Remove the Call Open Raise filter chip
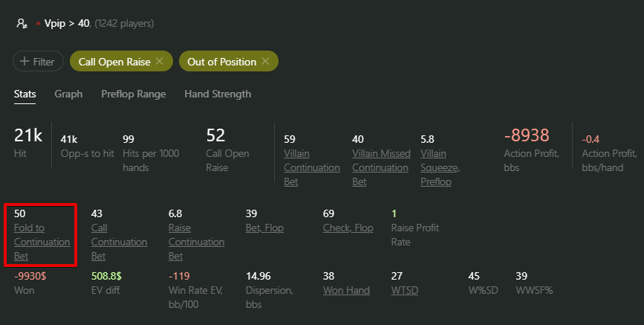The width and height of the screenshot is (644, 325). pos(160,61)
